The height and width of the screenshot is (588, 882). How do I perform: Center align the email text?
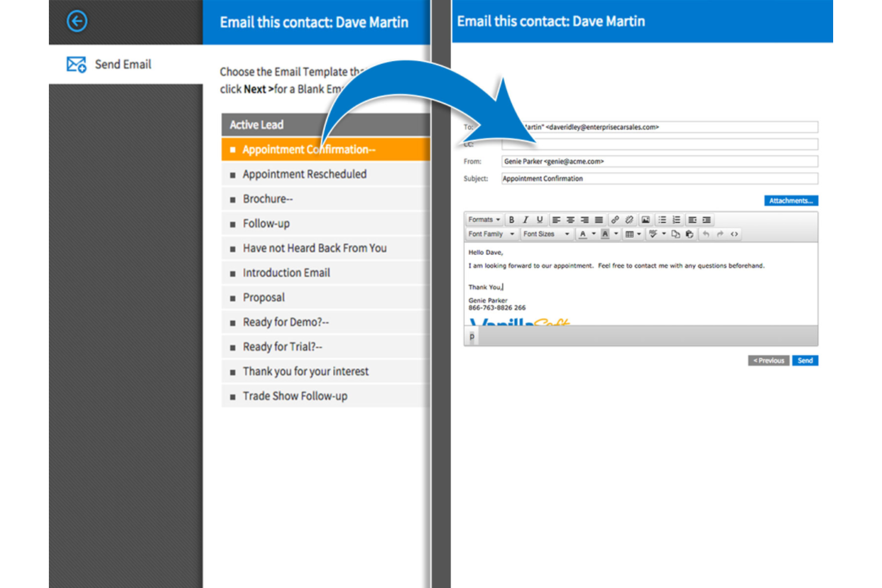point(570,219)
